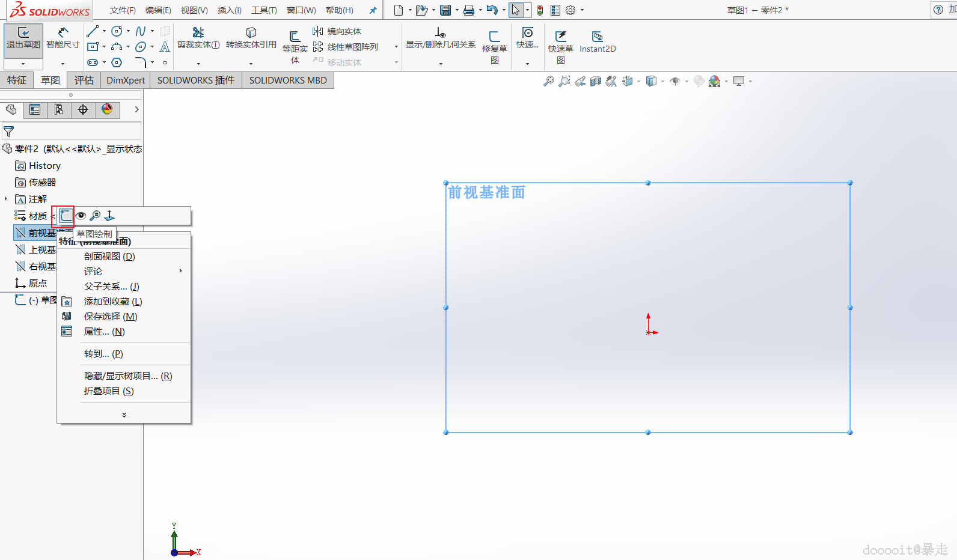
Task: Select the Polygon sketch tool
Action: coord(117,62)
